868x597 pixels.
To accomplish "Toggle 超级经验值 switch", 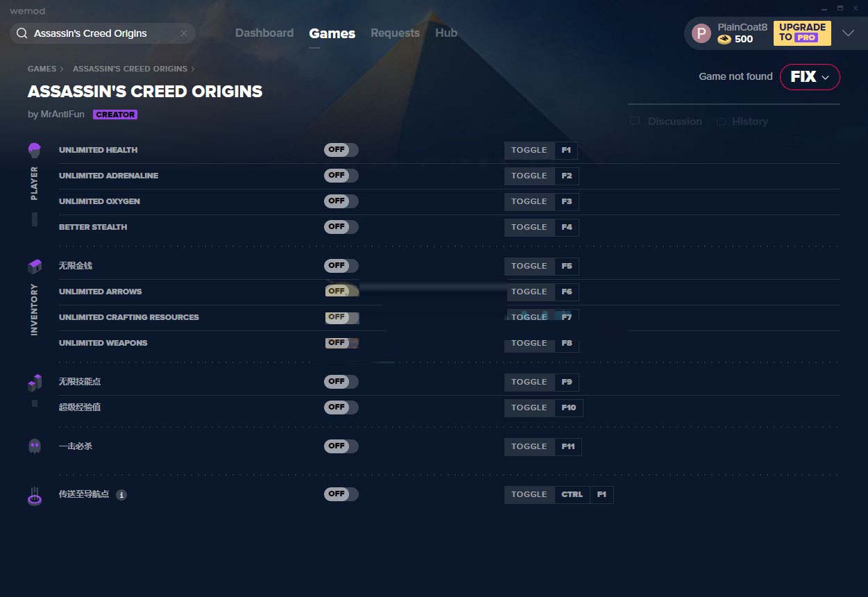I will click(x=341, y=407).
